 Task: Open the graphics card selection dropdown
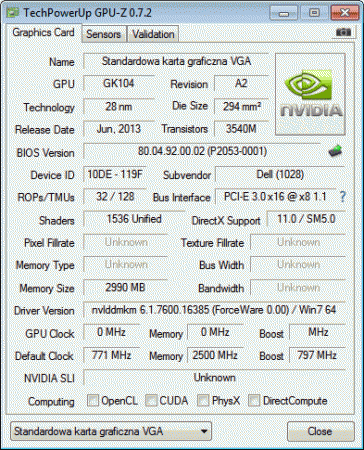111,431
